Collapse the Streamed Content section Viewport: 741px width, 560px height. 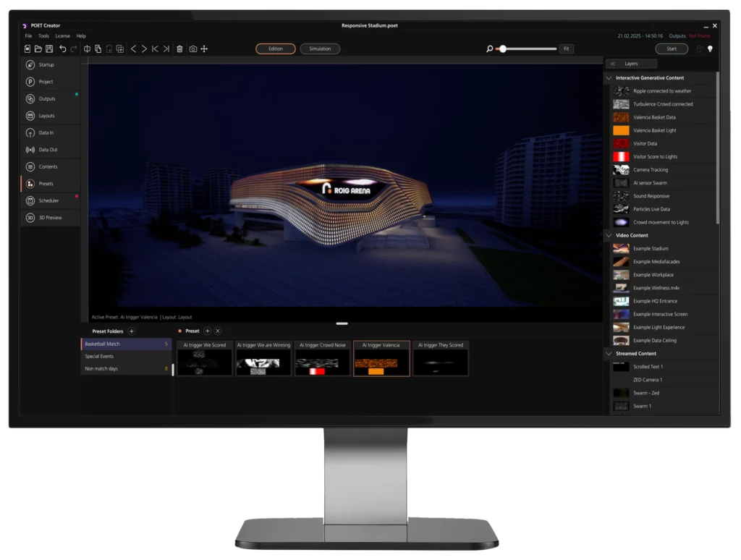609,354
